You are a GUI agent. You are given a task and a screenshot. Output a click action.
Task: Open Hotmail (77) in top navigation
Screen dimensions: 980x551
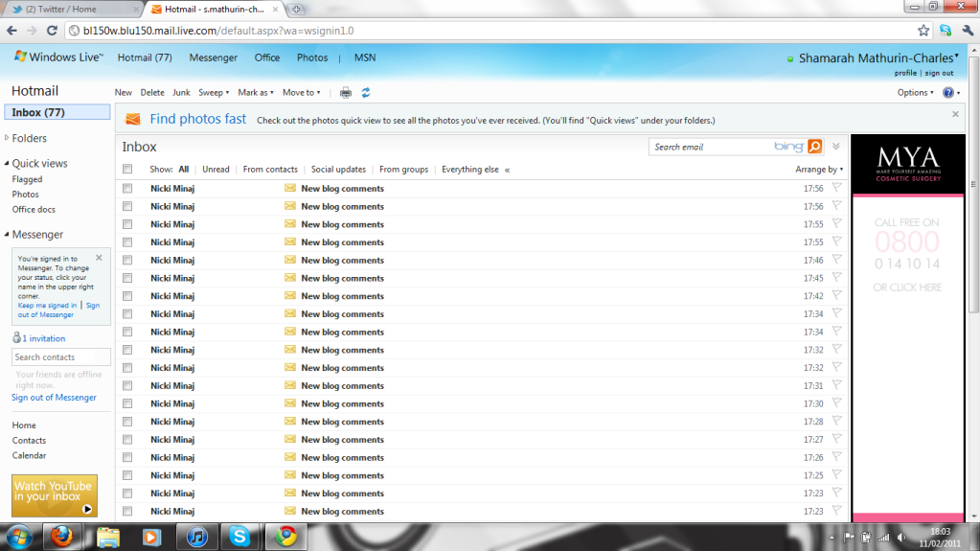pos(145,57)
